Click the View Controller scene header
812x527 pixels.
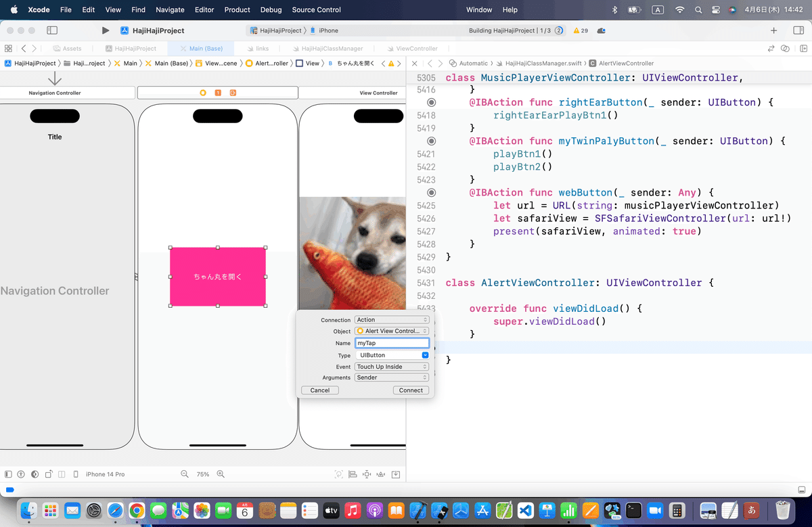[353, 93]
